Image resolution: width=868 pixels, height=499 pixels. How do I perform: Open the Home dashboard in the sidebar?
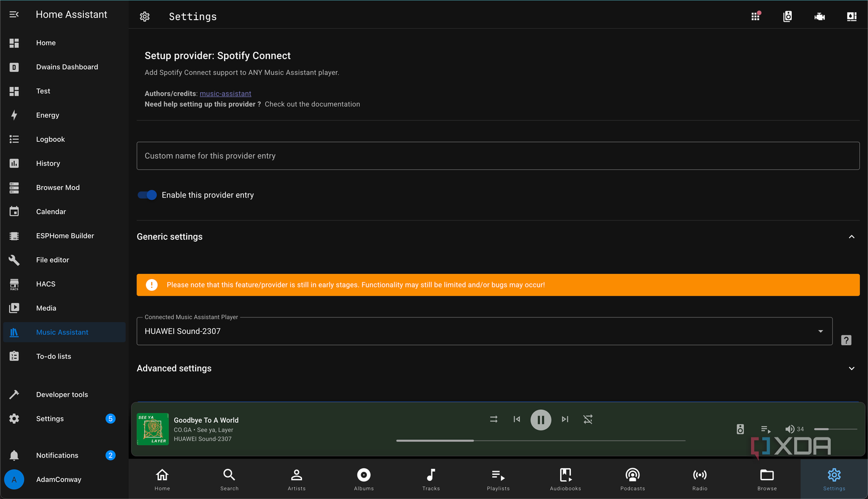[64, 43]
